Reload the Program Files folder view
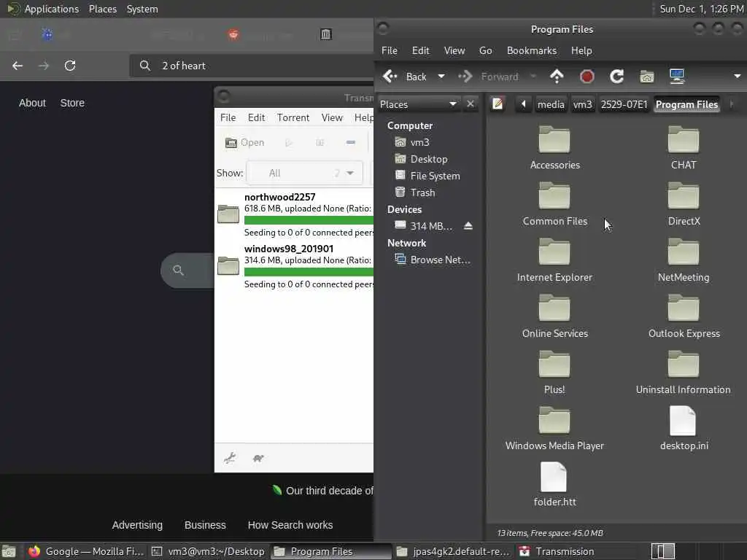Screen dimensions: 747x560 coord(617,77)
